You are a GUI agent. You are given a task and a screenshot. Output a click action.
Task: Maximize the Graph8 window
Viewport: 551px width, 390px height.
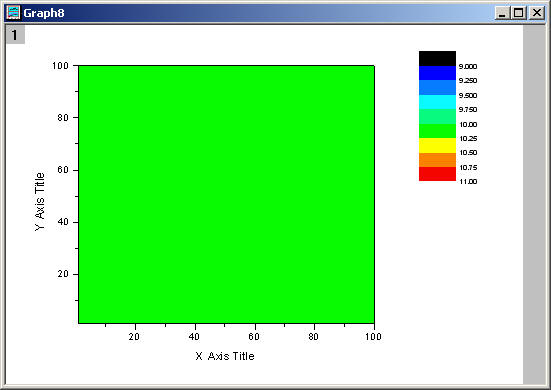click(x=519, y=13)
